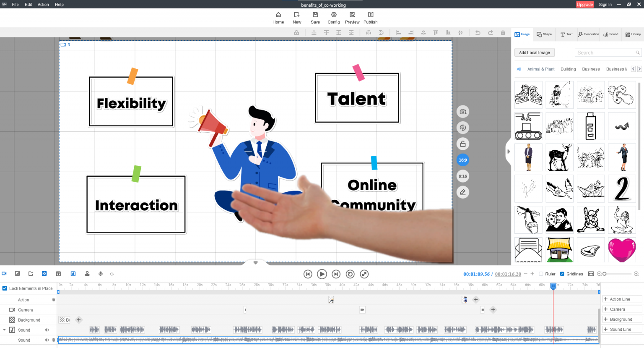The height and width of the screenshot is (348, 644).
Task: Open the Action menu
Action: 43,5
